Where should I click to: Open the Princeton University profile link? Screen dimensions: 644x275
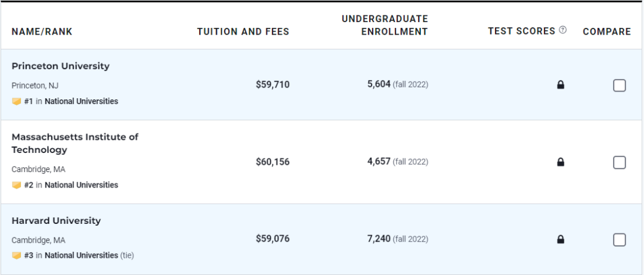pos(60,66)
